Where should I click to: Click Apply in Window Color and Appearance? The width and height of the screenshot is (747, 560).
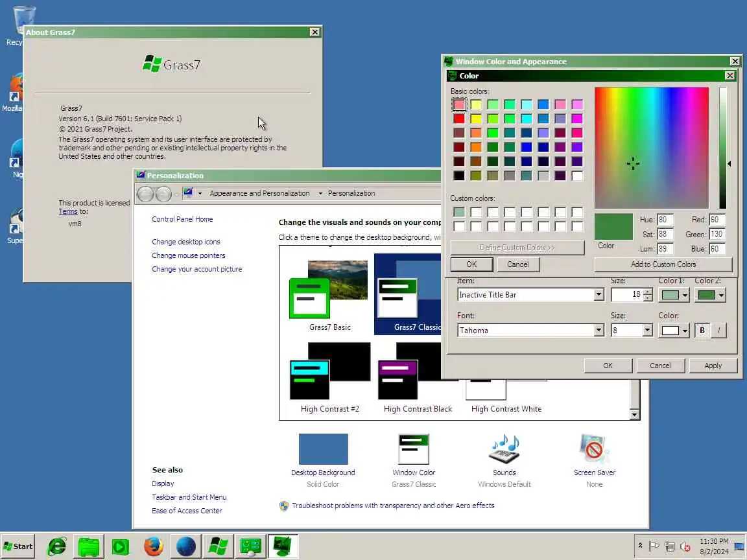click(x=713, y=366)
